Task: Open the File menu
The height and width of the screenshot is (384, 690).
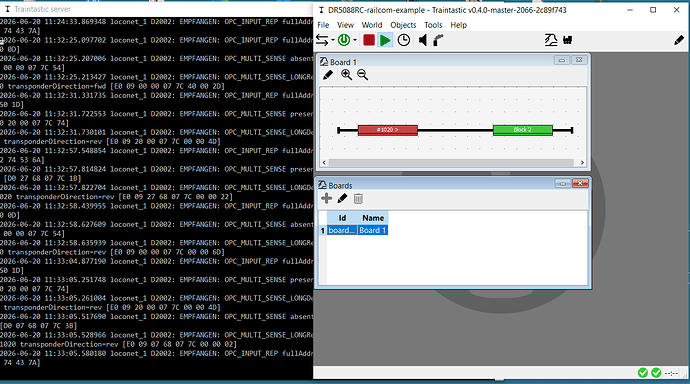Action: tap(323, 25)
